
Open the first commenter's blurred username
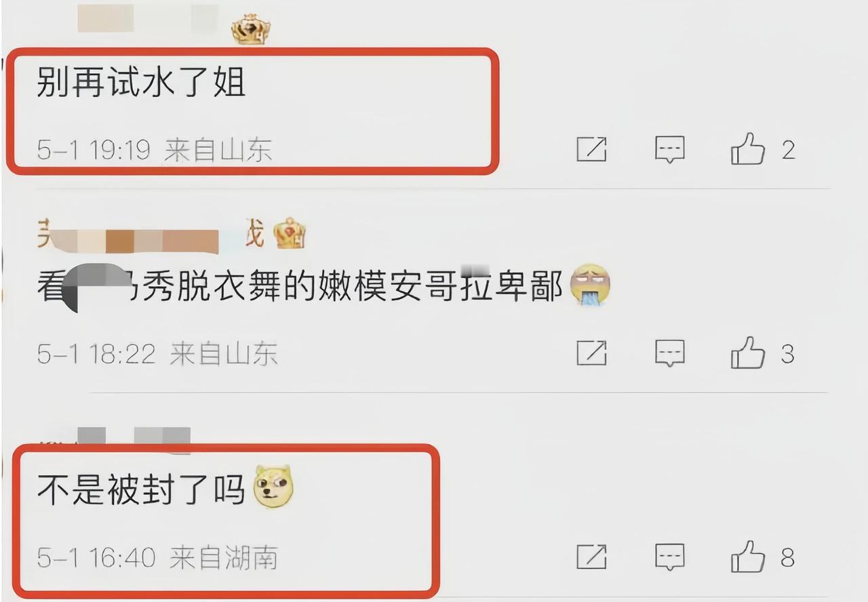click(x=148, y=19)
